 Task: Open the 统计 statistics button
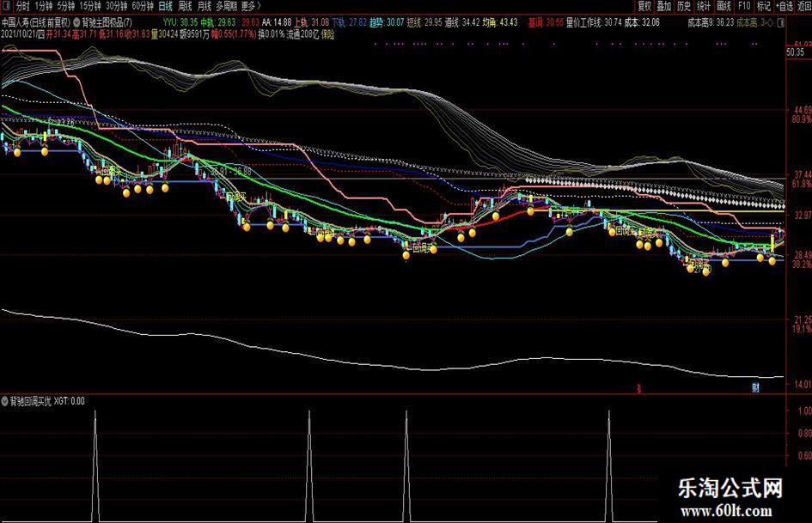(704, 6)
